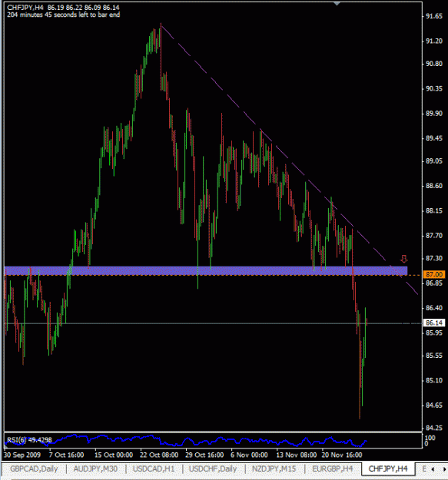The height and width of the screenshot is (480, 448).
Task: Select the gray horizontal current price line
Action: pyautogui.click(x=211, y=323)
